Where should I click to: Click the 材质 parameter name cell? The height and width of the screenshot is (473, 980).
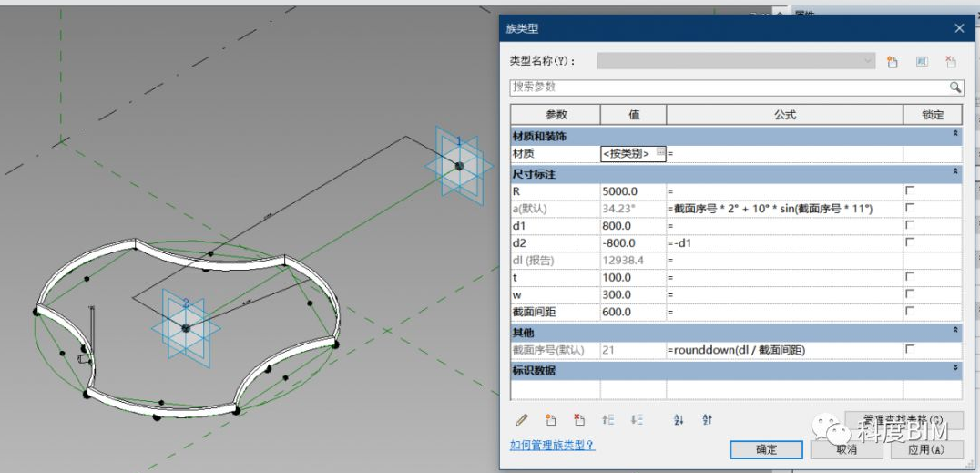pyautogui.click(x=556, y=153)
